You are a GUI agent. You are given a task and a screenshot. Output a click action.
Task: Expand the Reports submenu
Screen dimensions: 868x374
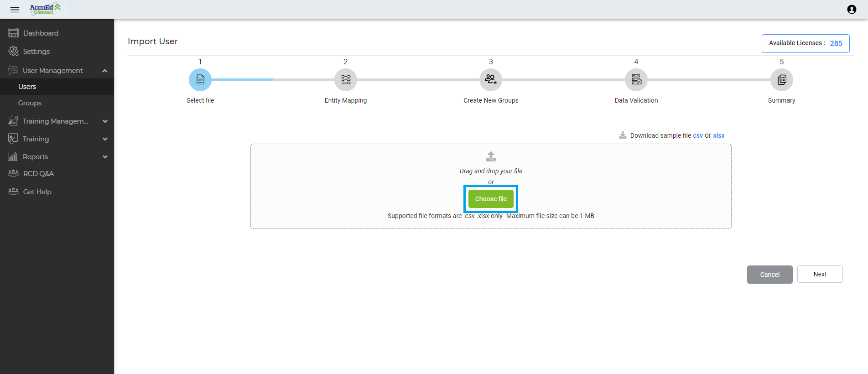pos(105,157)
